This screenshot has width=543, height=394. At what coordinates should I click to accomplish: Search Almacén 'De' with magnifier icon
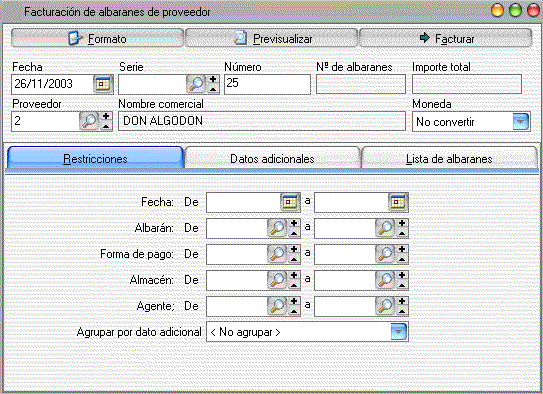click(x=277, y=280)
